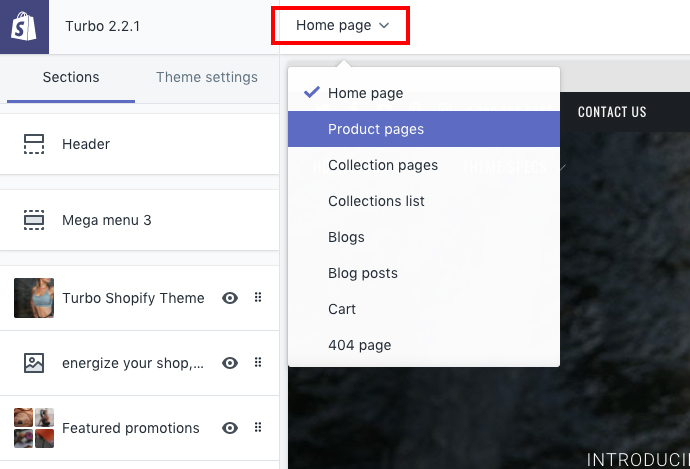
Task: Click the Shopify logo icon
Action: [x=24, y=26]
